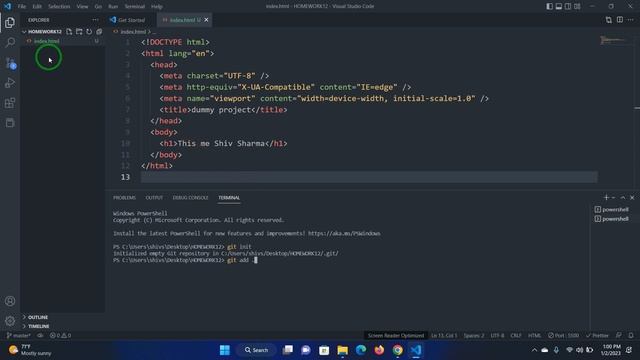Open Chrome from the taskbar
Image resolution: width=640 pixels, height=360 pixels.
pyautogui.click(x=398, y=350)
